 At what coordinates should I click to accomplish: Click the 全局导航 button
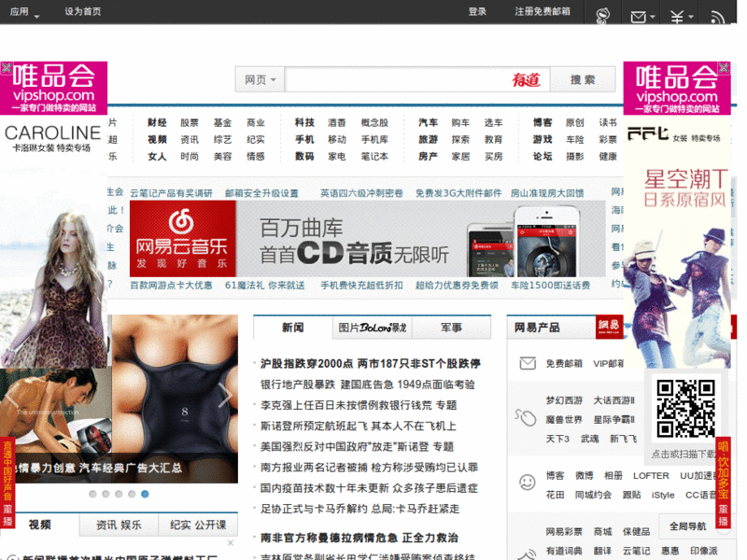(x=687, y=526)
